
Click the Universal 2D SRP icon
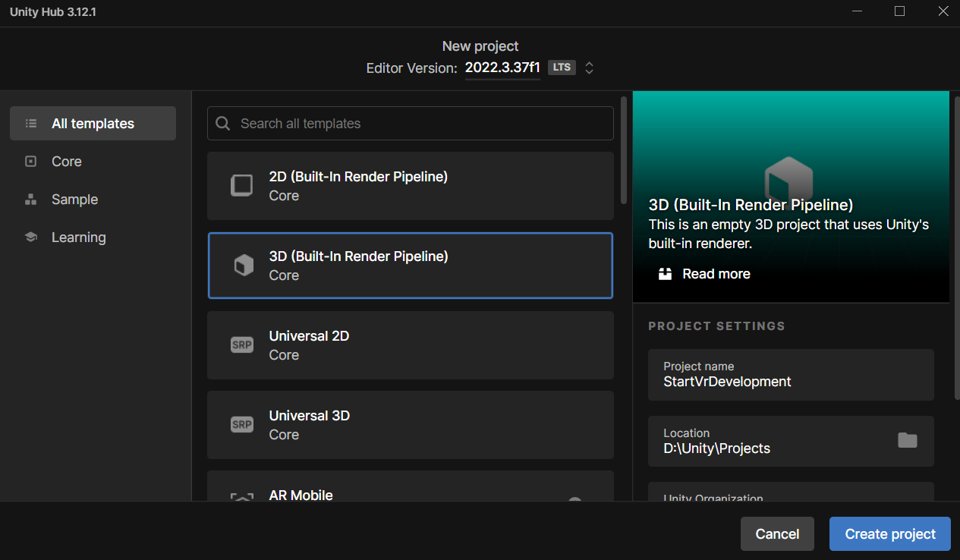click(242, 345)
